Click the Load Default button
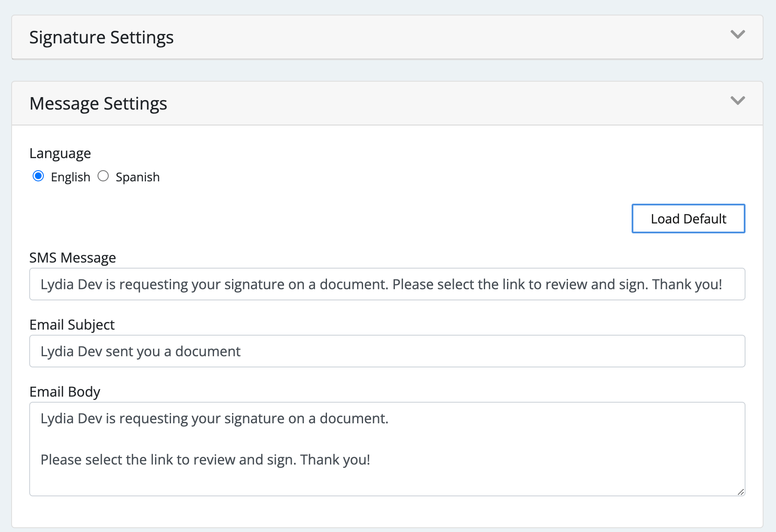 (688, 218)
